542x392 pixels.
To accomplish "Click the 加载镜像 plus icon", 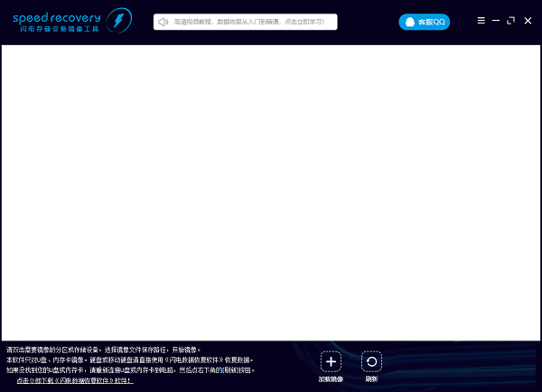I will [331, 361].
